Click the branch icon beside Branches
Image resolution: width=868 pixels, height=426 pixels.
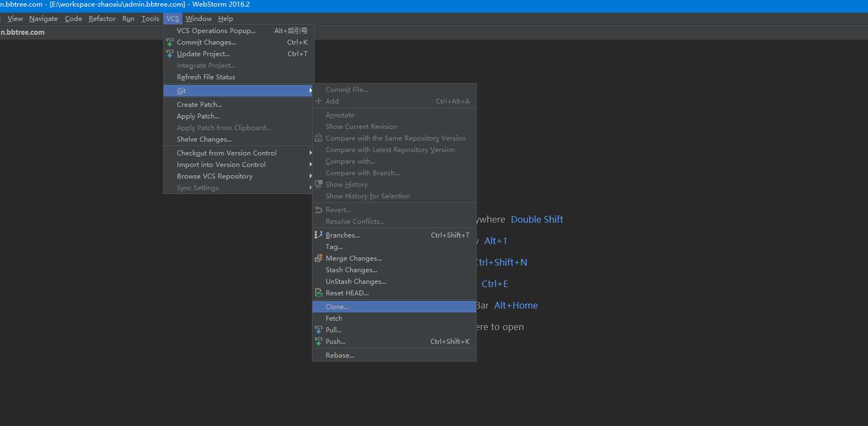pos(319,235)
